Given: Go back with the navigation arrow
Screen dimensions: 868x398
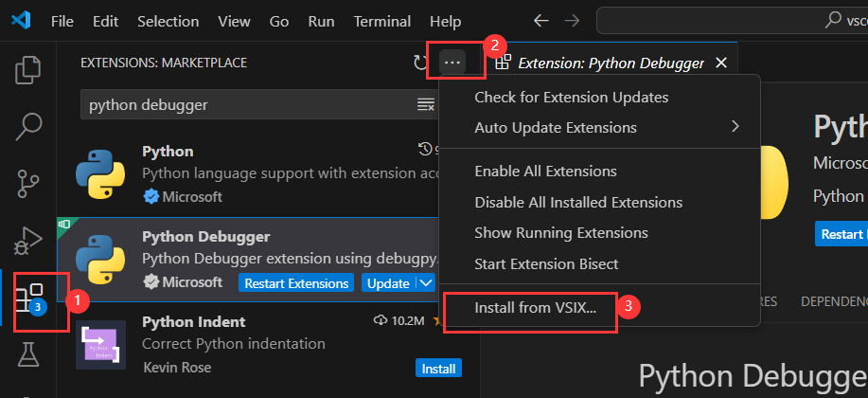Looking at the screenshot, I should click(540, 21).
